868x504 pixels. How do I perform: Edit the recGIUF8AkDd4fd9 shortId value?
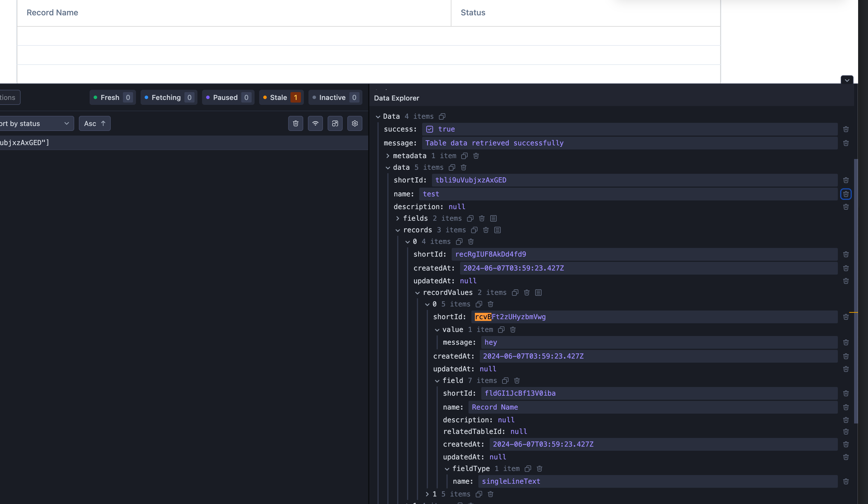tap(645, 255)
